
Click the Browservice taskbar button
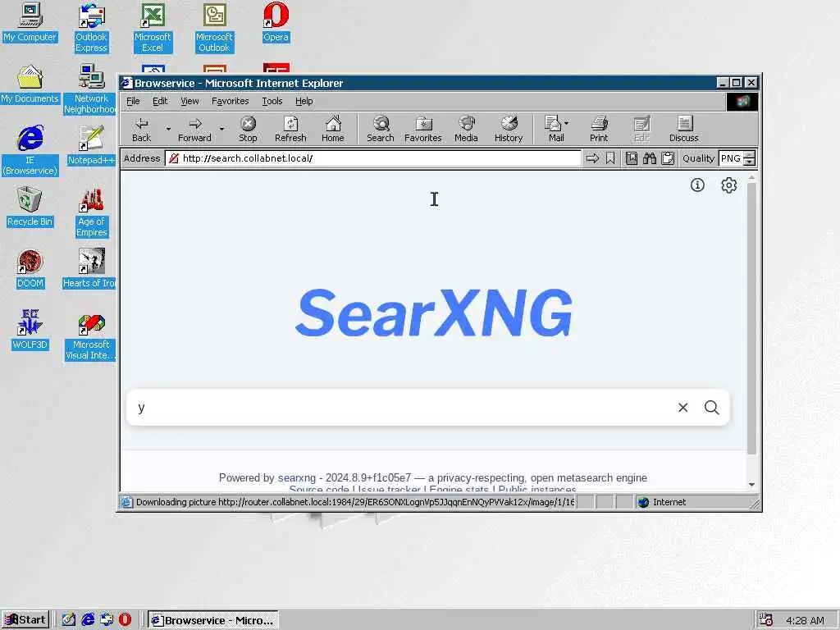pyautogui.click(x=213, y=620)
